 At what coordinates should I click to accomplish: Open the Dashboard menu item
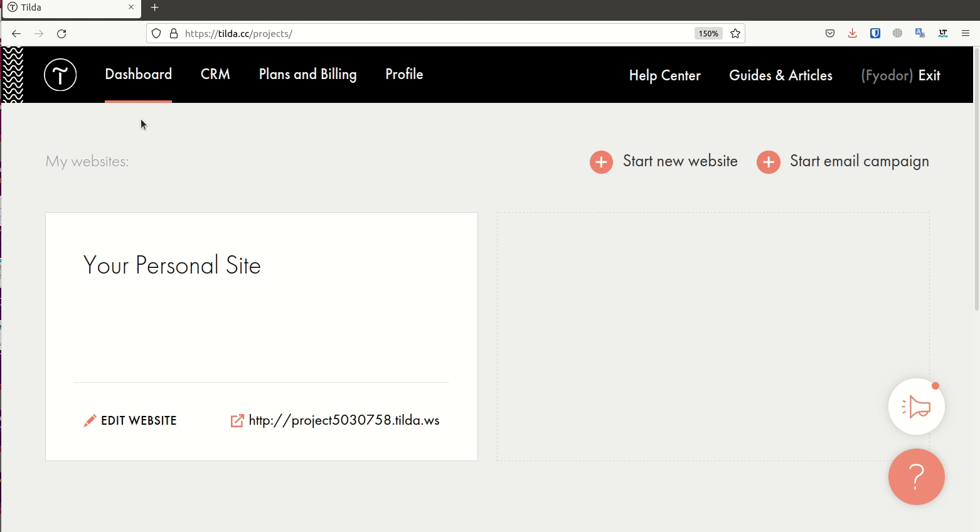[x=138, y=74]
